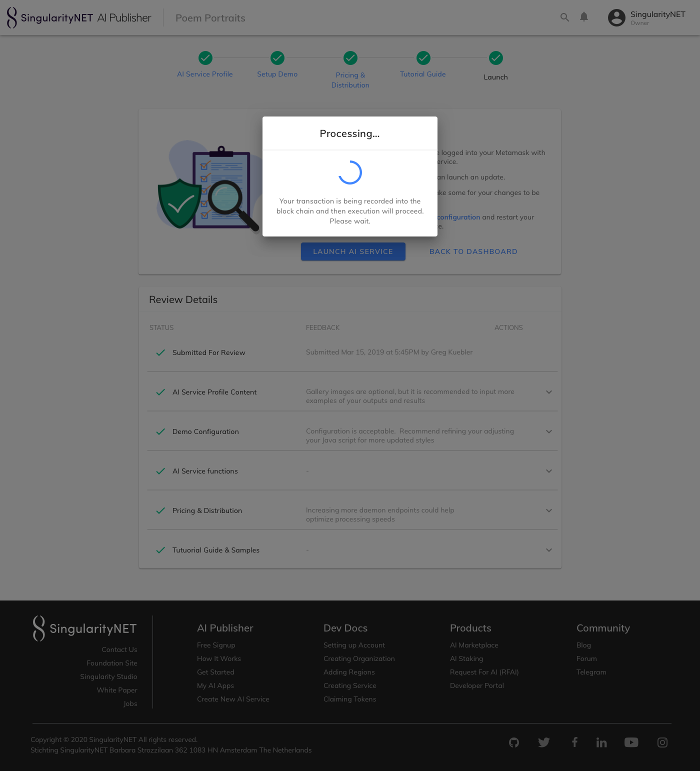Click Back to Dashboard link

tap(473, 251)
